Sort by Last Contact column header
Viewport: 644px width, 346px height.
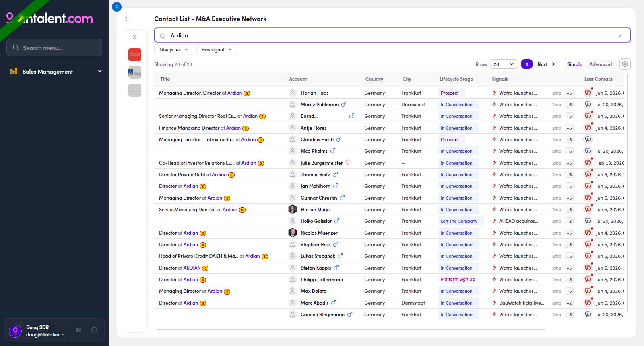(x=598, y=79)
